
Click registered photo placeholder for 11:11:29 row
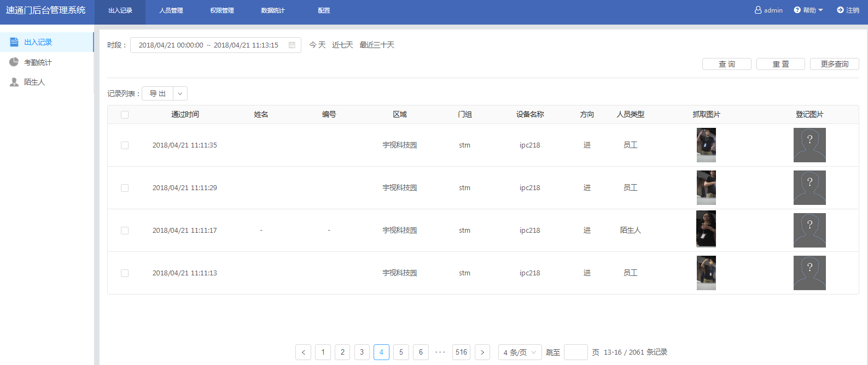pos(809,187)
